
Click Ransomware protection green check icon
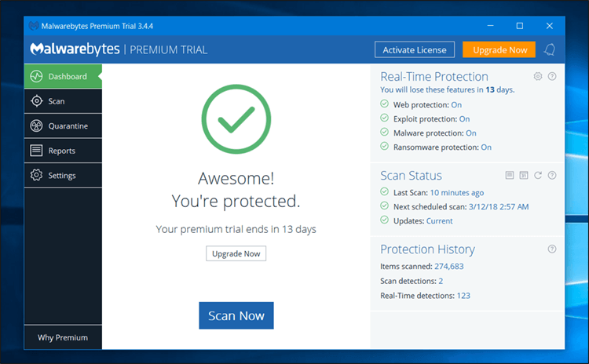(384, 147)
